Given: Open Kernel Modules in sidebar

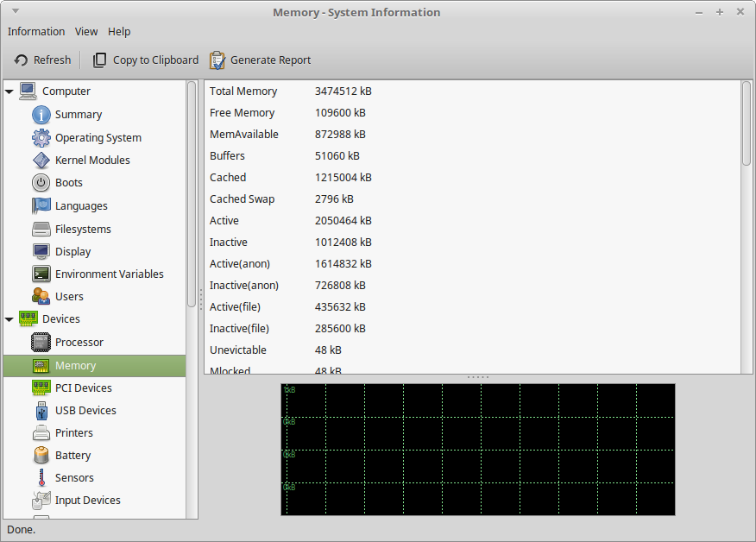Looking at the screenshot, I should pos(91,161).
